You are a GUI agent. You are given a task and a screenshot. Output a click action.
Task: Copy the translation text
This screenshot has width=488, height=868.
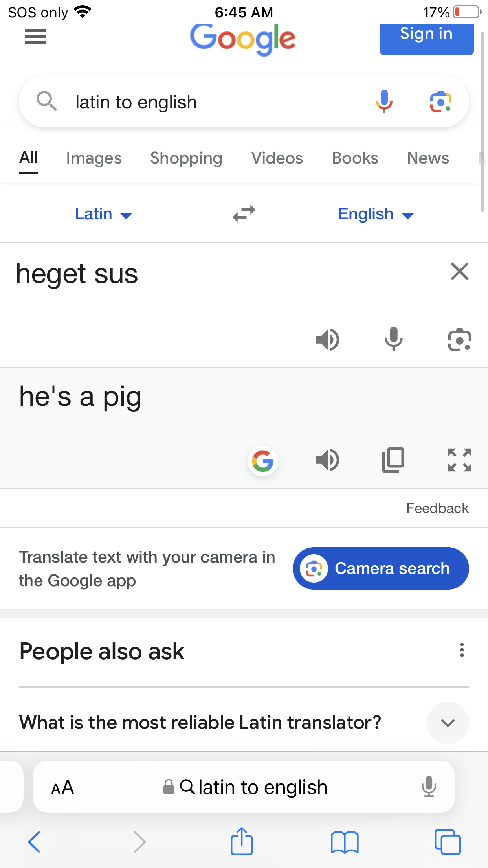click(x=393, y=460)
